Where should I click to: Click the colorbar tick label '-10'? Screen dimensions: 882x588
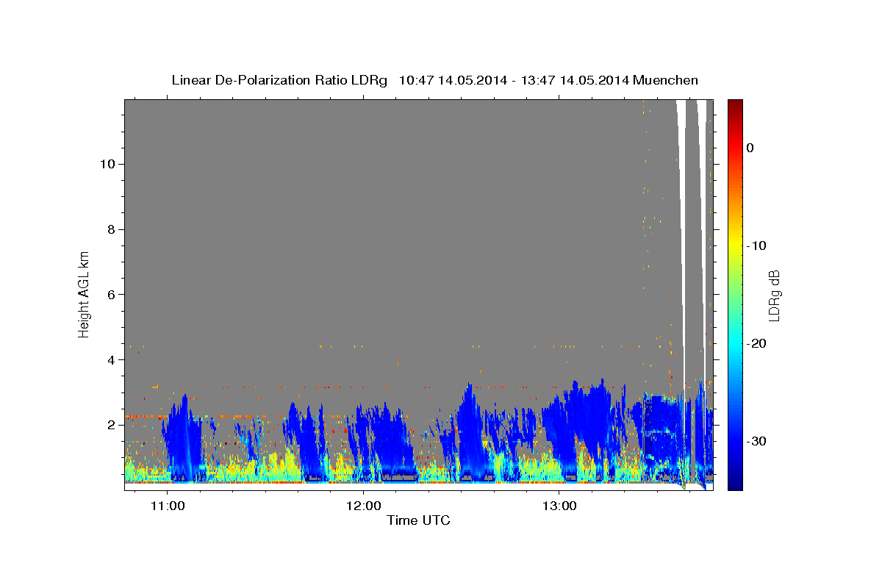pyautogui.click(x=756, y=245)
